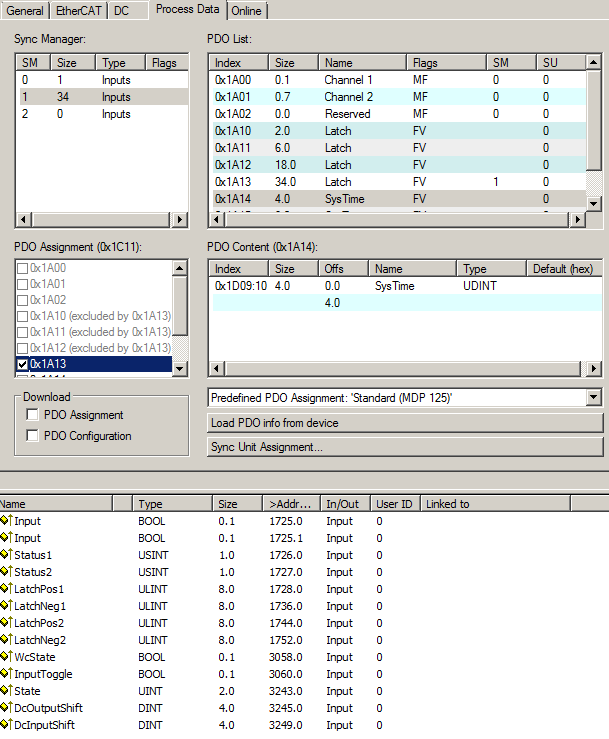Click the DcOutputShift variable icon
The image size is (609, 739).
point(6,707)
